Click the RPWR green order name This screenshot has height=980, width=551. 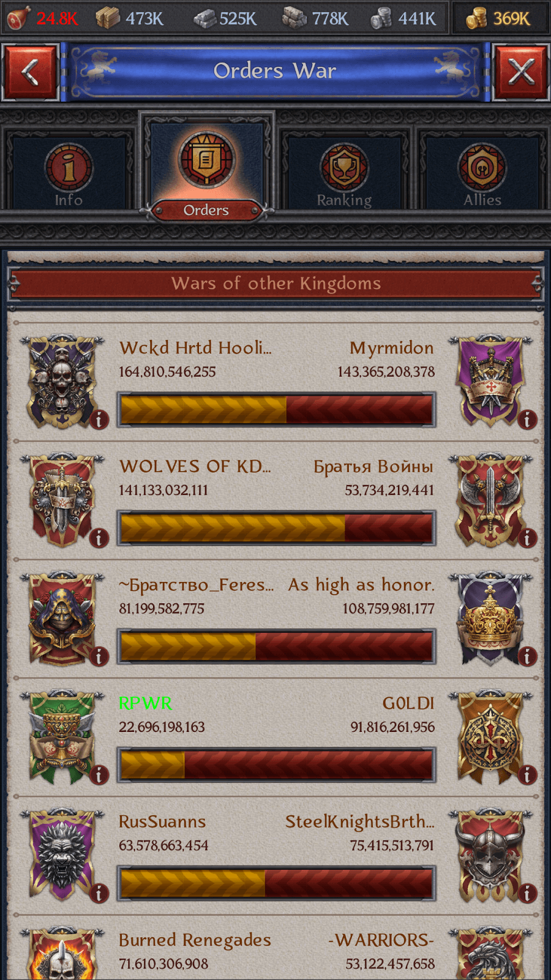(145, 703)
